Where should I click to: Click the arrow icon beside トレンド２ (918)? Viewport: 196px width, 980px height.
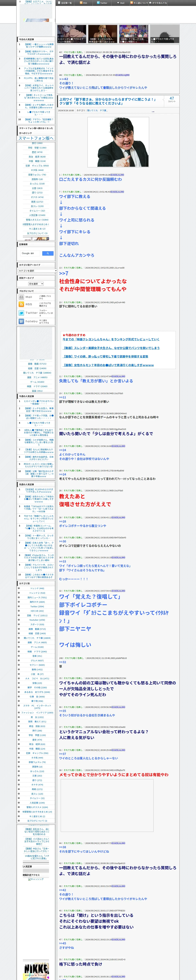(19, 593)
